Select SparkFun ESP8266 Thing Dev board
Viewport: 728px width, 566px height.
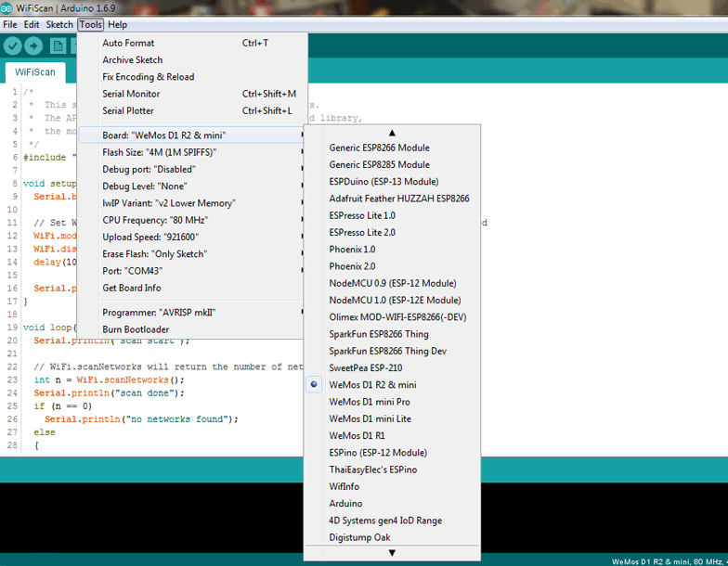392,351
